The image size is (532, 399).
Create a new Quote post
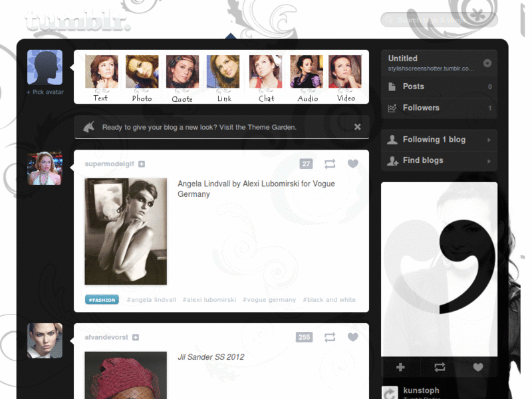pos(182,78)
